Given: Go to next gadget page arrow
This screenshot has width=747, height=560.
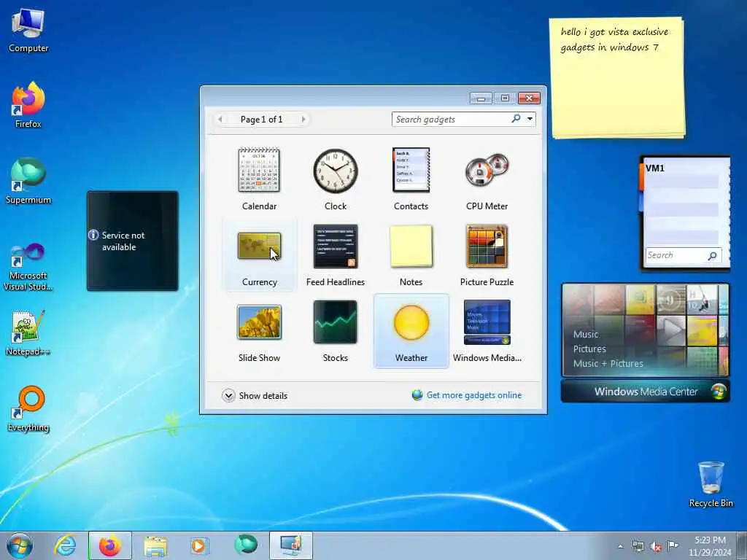Looking at the screenshot, I should pos(303,119).
